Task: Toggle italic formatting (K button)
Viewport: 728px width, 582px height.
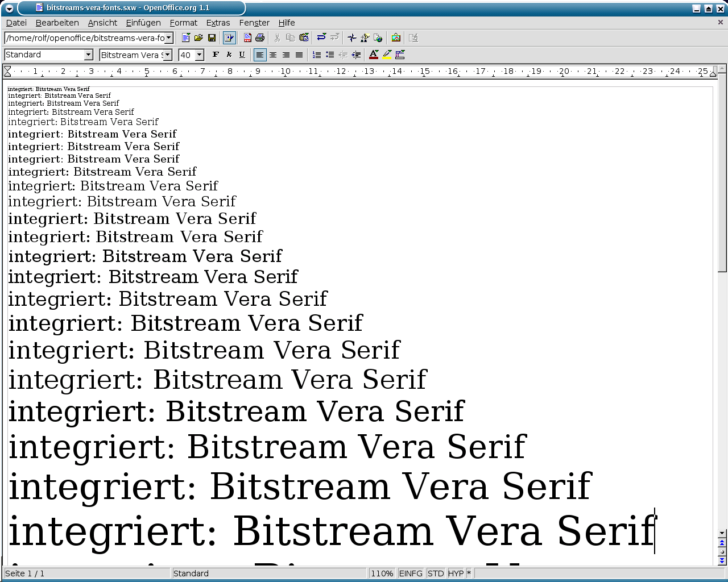Action: pos(229,55)
